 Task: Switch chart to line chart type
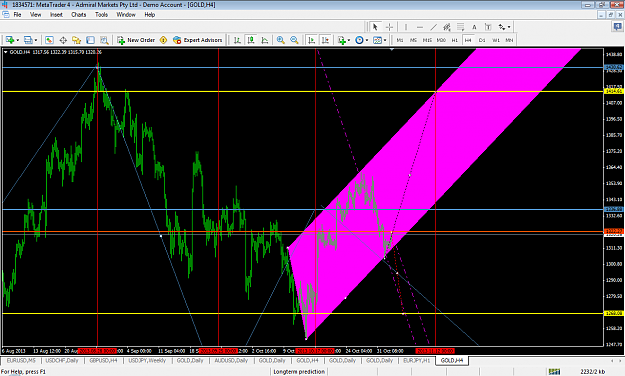pyautogui.click(x=264, y=40)
